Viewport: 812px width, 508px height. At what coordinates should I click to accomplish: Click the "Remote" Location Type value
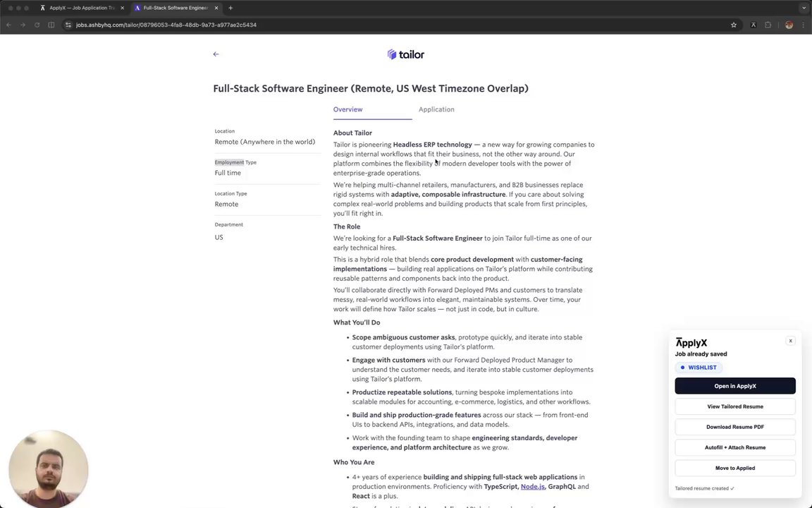click(226, 204)
